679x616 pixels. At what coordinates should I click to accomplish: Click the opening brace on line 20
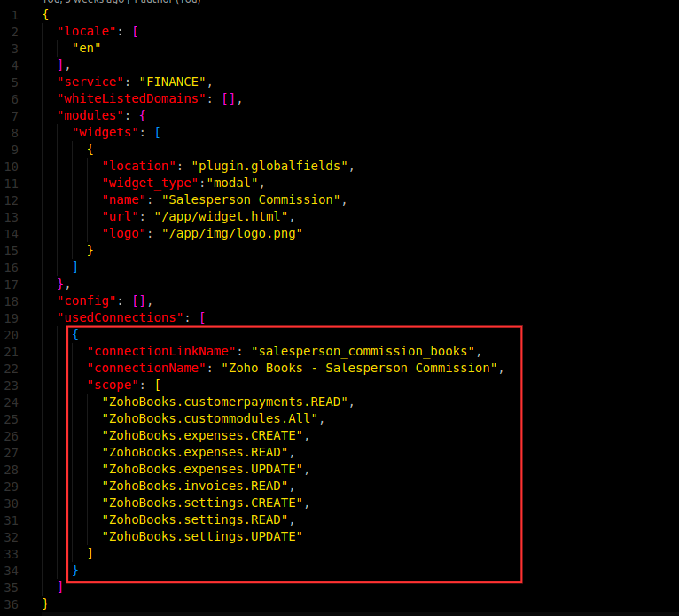(x=75, y=335)
